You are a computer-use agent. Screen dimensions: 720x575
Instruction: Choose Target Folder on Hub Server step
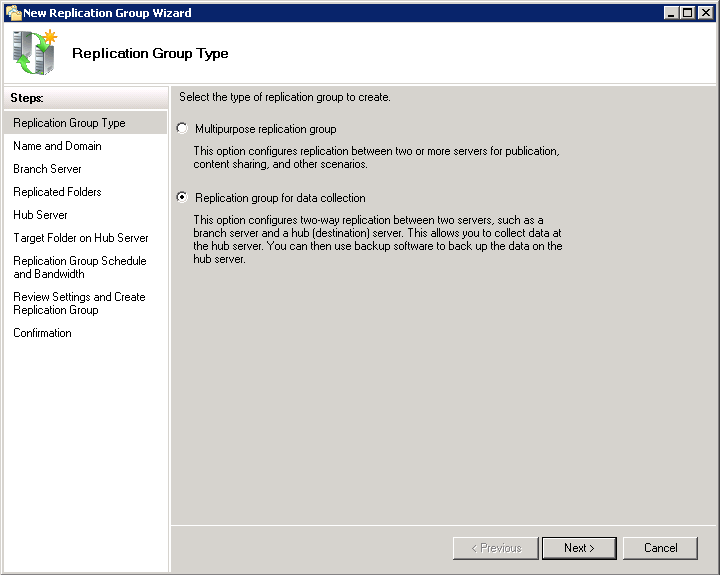coord(81,238)
